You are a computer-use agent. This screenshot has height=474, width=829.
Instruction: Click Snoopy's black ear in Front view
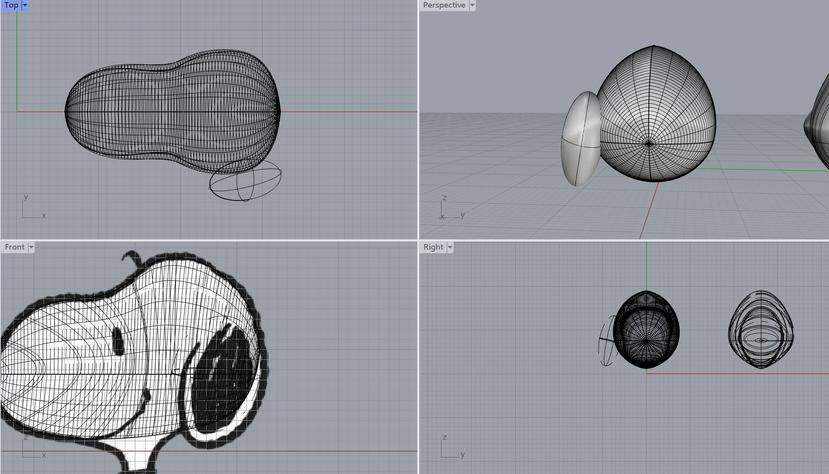[223, 379]
